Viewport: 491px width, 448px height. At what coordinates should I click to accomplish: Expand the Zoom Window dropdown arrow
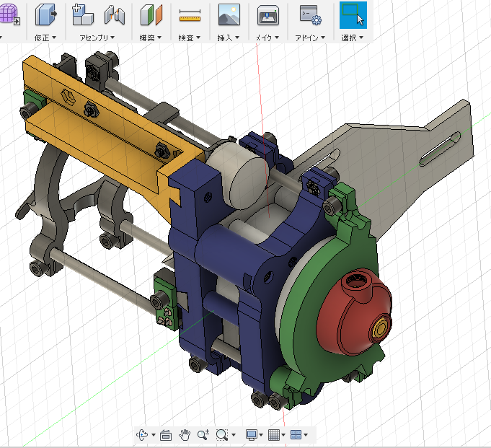pos(234,435)
